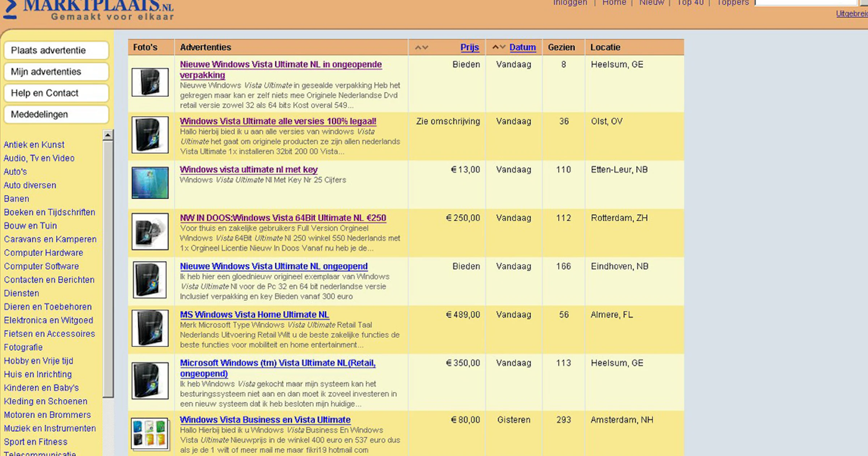Sort by price using Prijs arrows icon

coord(422,47)
